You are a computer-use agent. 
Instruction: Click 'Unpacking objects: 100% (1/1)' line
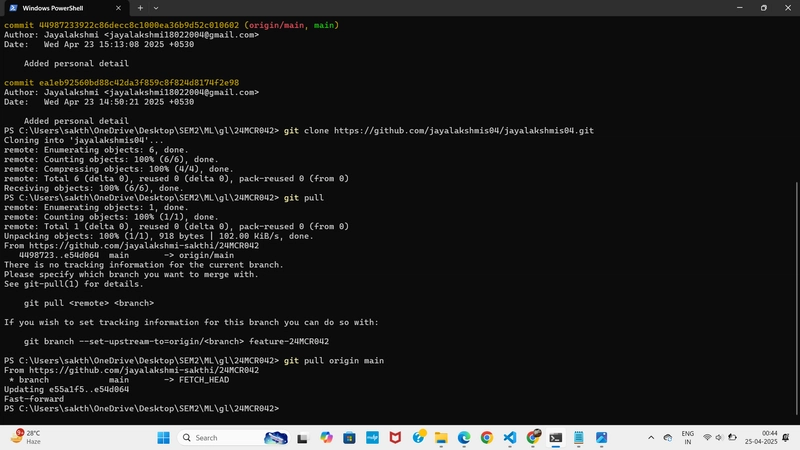[x=159, y=236]
